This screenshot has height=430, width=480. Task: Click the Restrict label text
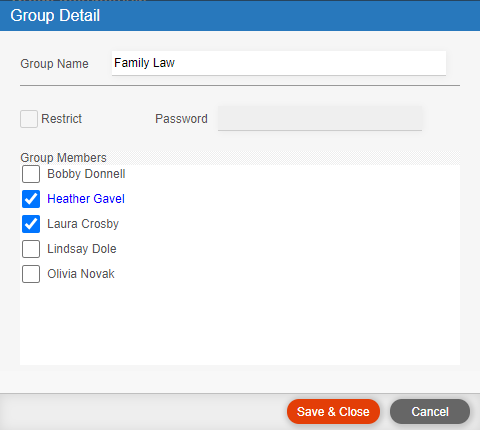(x=61, y=119)
